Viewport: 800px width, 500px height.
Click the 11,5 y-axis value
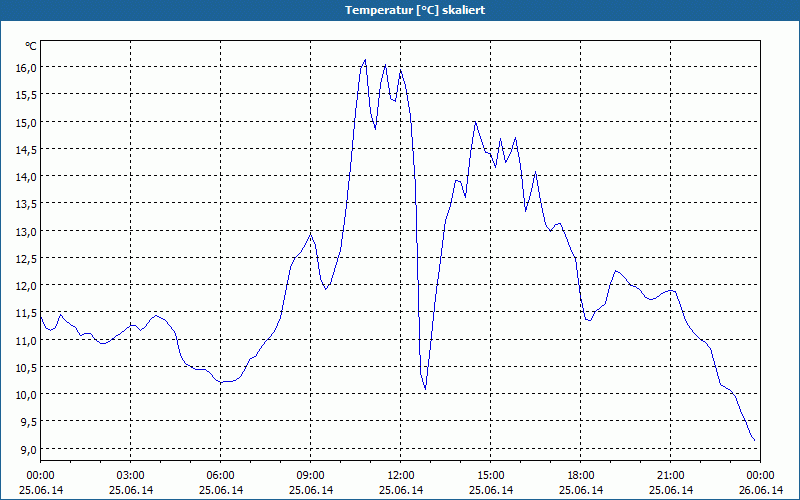tap(26, 313)
